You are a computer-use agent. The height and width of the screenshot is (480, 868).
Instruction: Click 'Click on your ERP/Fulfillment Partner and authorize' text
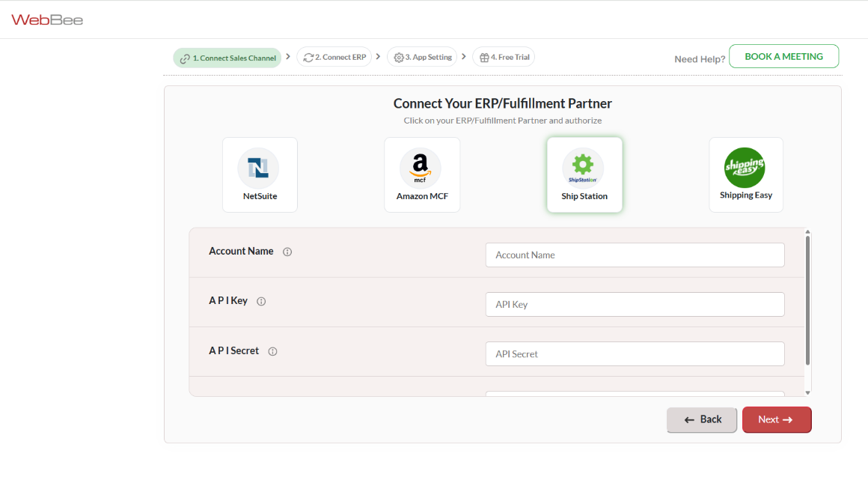[x=503, y=121]
